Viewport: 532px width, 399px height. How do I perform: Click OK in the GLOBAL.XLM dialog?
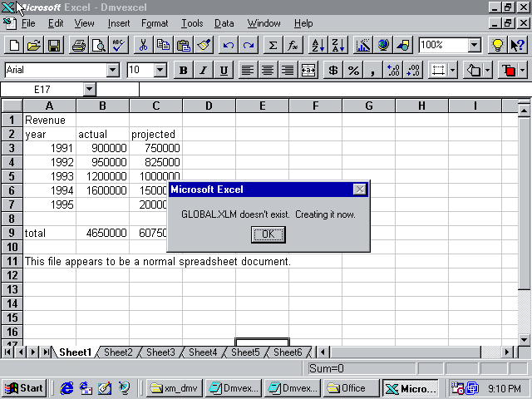point(268,234)
